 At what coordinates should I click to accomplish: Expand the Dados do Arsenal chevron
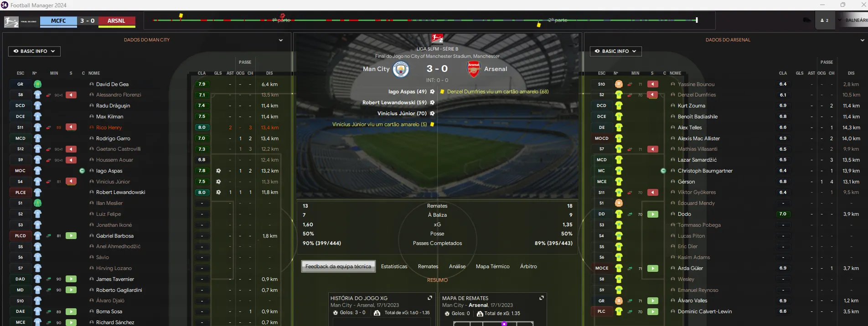(x=862, y=40)
